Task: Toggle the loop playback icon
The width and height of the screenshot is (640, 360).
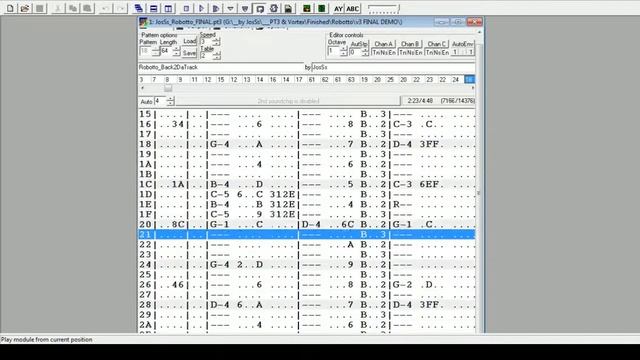Action: pyautogui.click(x=259, y=8)
